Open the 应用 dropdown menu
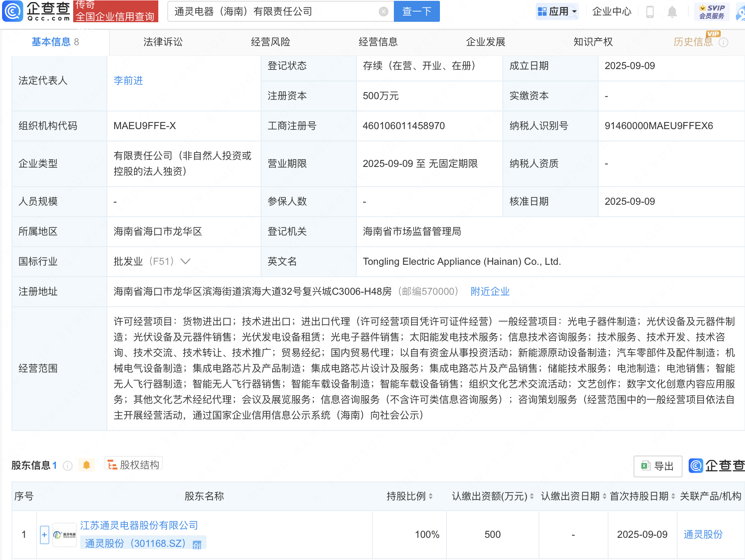The width and height of the screenshot is (745, 560). [x=557, y=12]
